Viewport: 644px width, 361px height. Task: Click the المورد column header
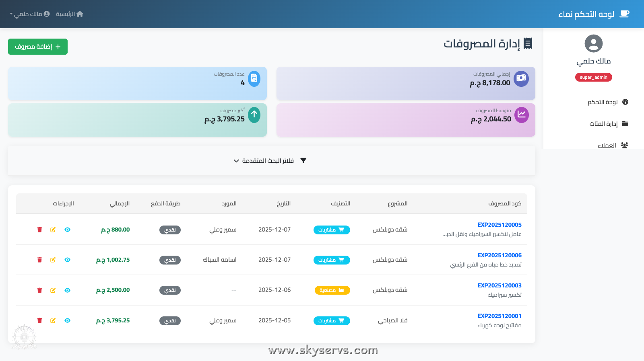coord(229,203)
